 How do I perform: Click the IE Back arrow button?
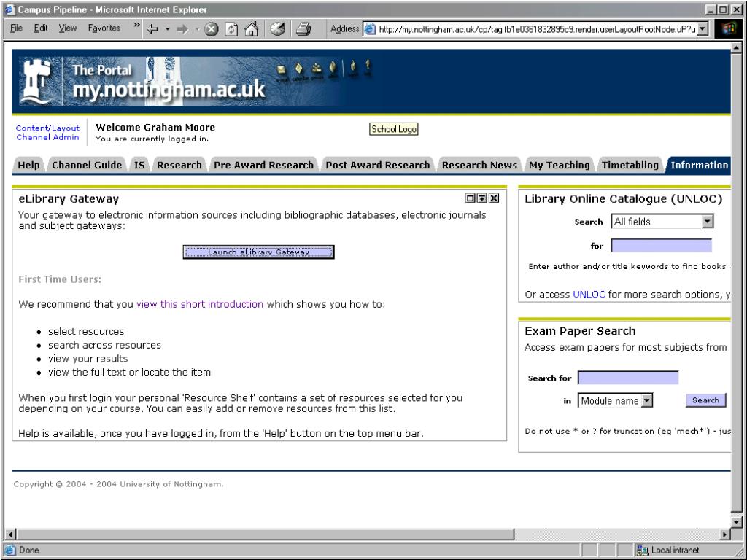coord(152,29)
